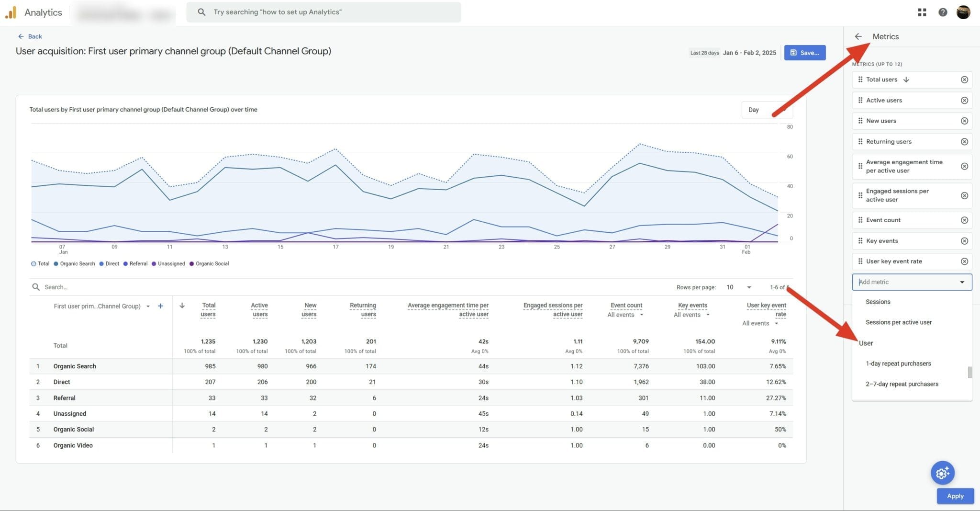Click the Back link above the report title

click(x=31, y=36)
